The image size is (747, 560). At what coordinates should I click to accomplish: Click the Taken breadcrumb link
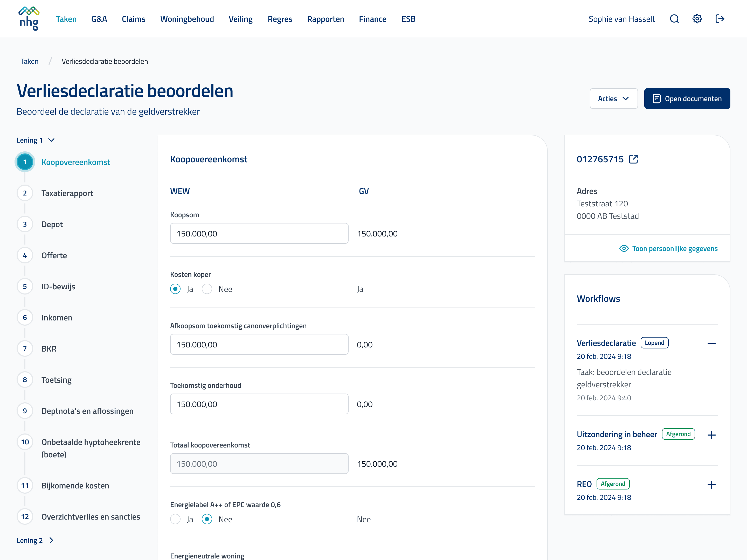(29, 61)
